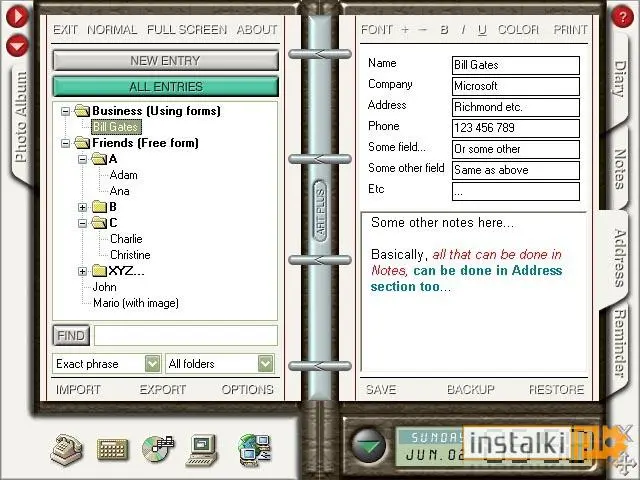The width and height of the screenshot is (640, 480).
Task: Click the red play arrow button
Action: (x=17, y=16)
